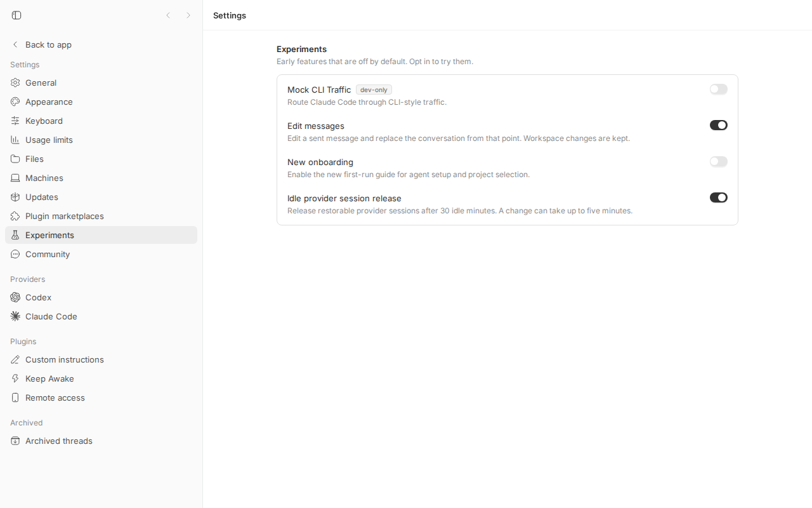Click the forward navigation chevron
812x508 pixels.
tap(188, 15)
